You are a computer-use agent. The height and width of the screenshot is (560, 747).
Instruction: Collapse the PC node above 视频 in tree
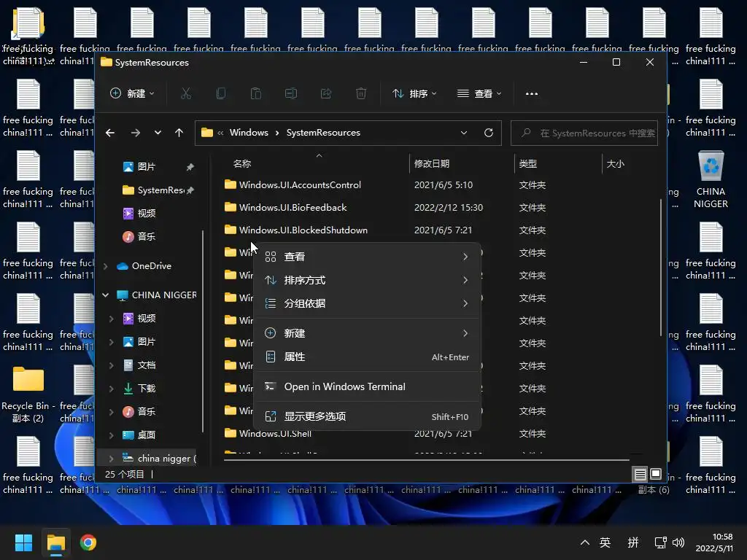tap(106, 295)
